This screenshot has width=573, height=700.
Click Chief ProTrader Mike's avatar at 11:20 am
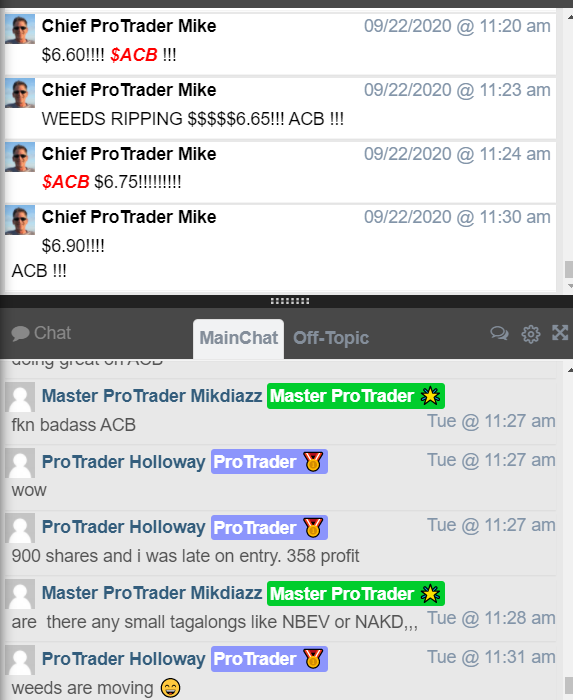[20, 29]
